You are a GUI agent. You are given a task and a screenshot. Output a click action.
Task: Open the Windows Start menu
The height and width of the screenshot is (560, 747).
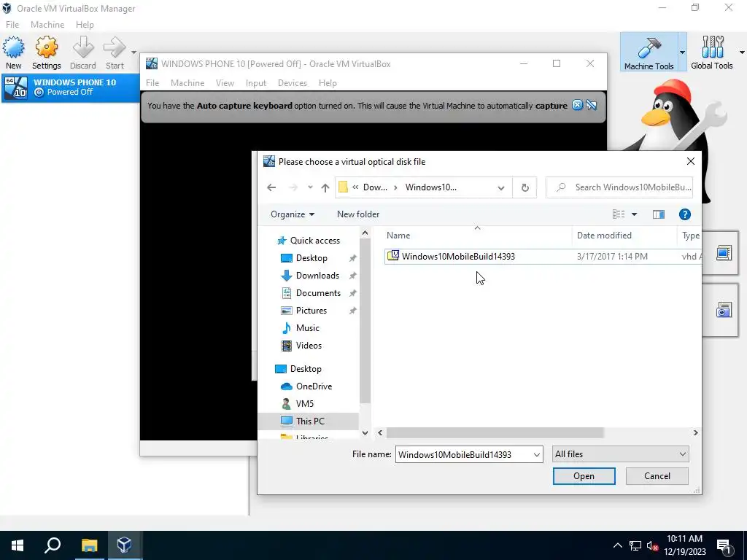tap(18, 545)
